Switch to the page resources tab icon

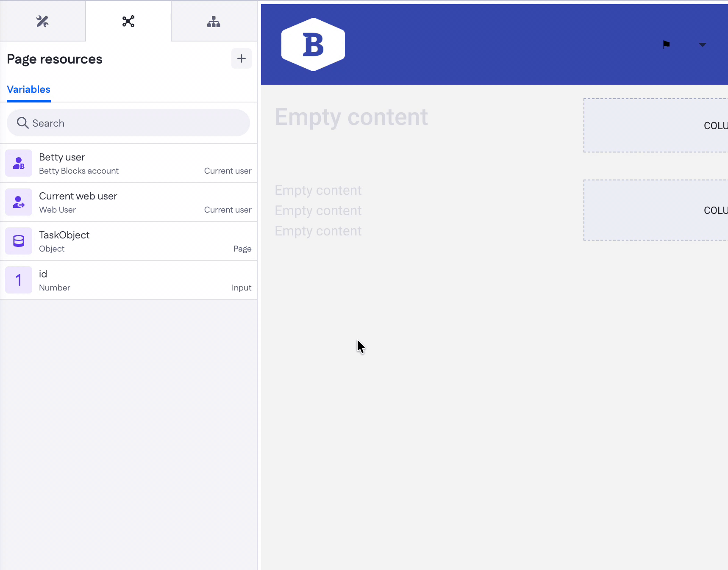click(128, 21)
